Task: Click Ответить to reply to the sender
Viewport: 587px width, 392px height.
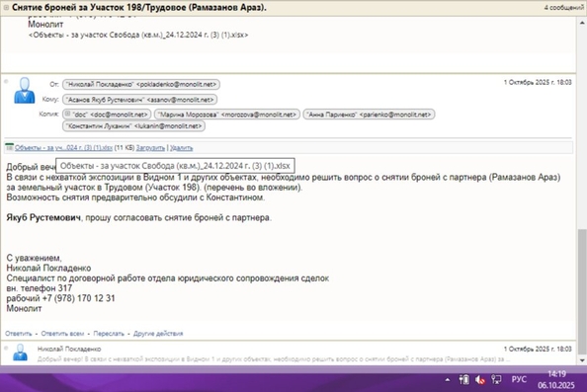Action: (x=19, y=334)
